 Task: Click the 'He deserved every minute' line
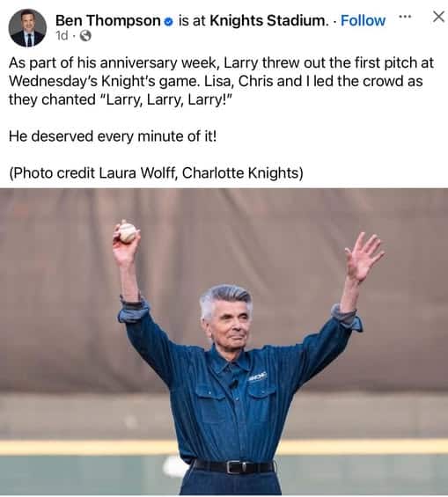[113, 136]
